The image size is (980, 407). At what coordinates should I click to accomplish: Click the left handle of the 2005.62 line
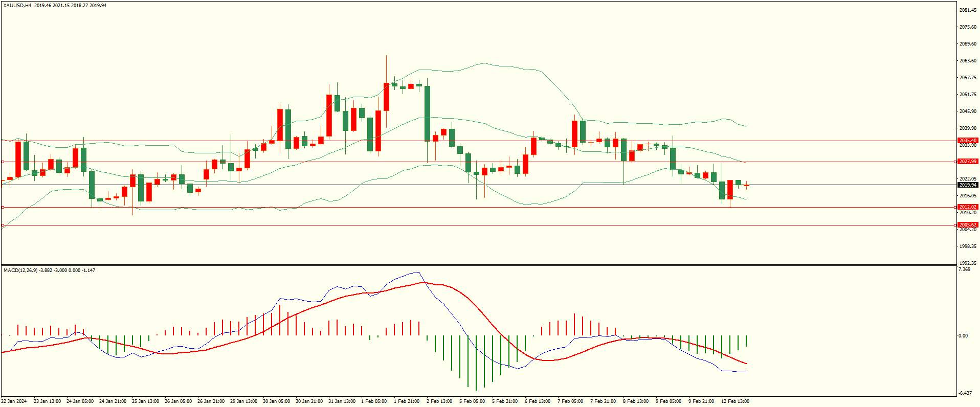click(x=3, y=225)
